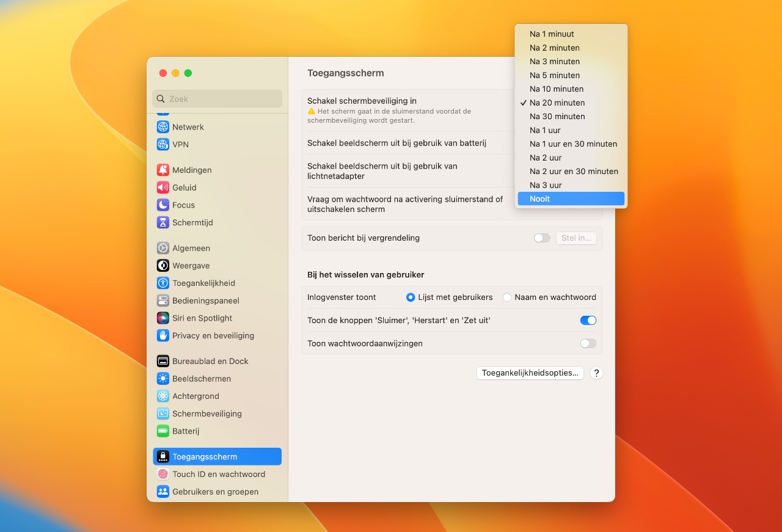The width and height of the screenshot is (782, 532).
Task: Open Focus moon icon in sidebar
Action: [x=163, y=205]
